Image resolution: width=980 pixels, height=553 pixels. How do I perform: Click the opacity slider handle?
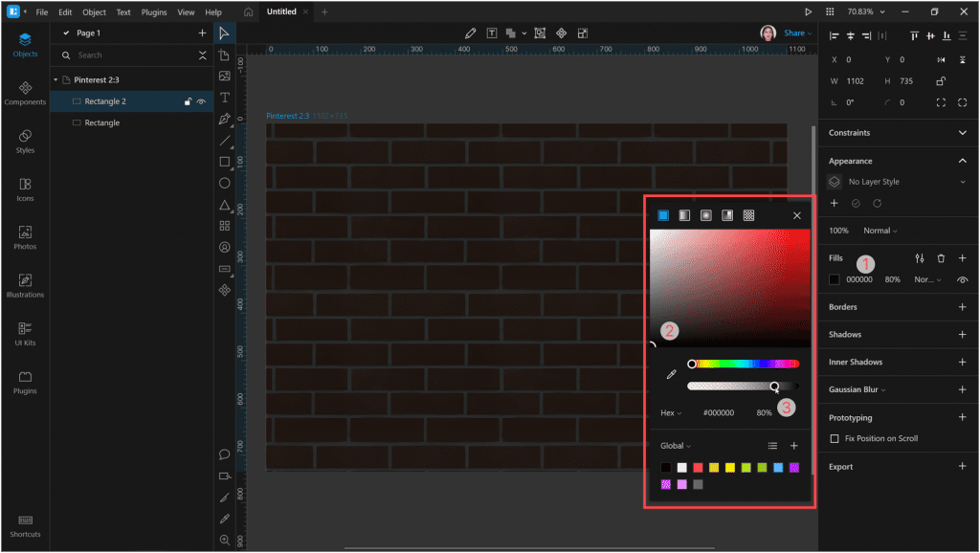click(774, 387)
